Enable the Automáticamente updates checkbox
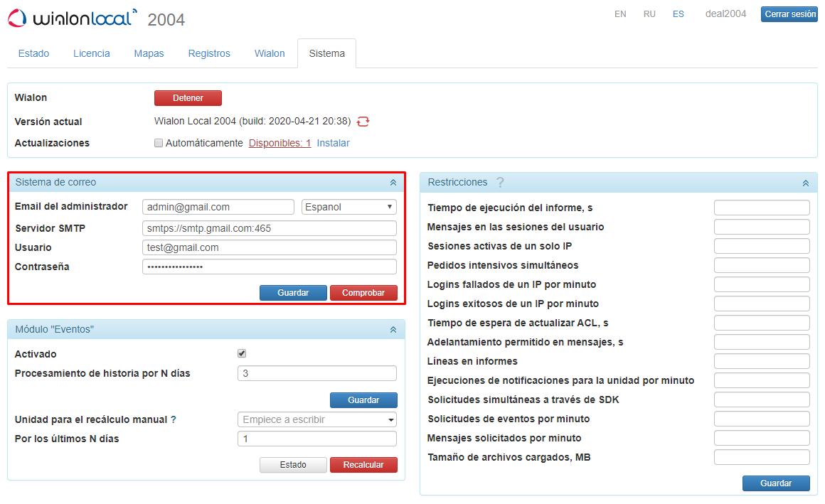Viewport: 825px width, 504px height. 159,143
